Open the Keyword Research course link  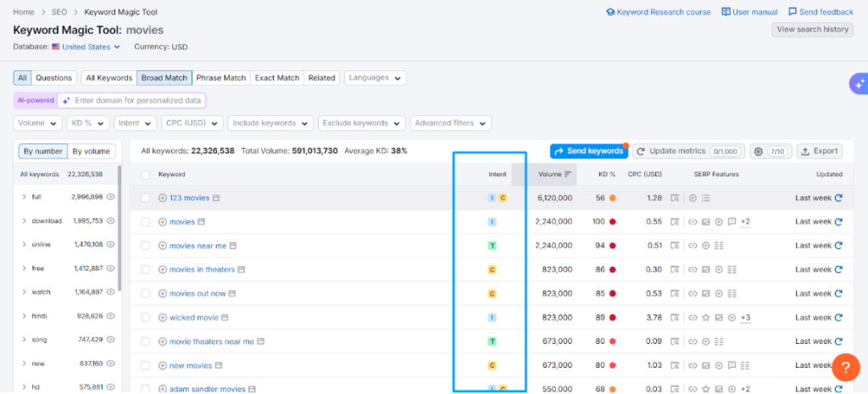point(658,12)
